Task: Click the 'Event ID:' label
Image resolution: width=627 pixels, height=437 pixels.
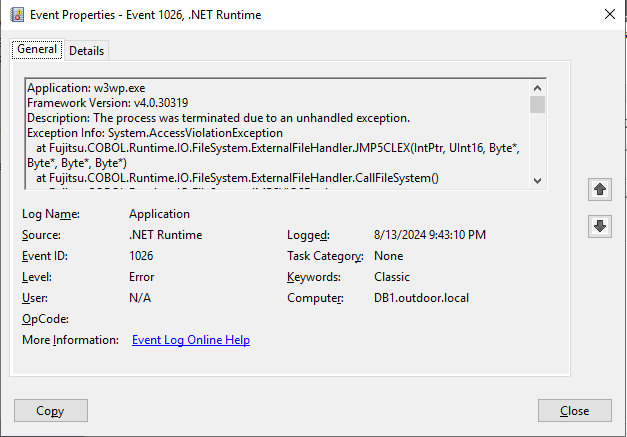Action: (x=45, y=256)
